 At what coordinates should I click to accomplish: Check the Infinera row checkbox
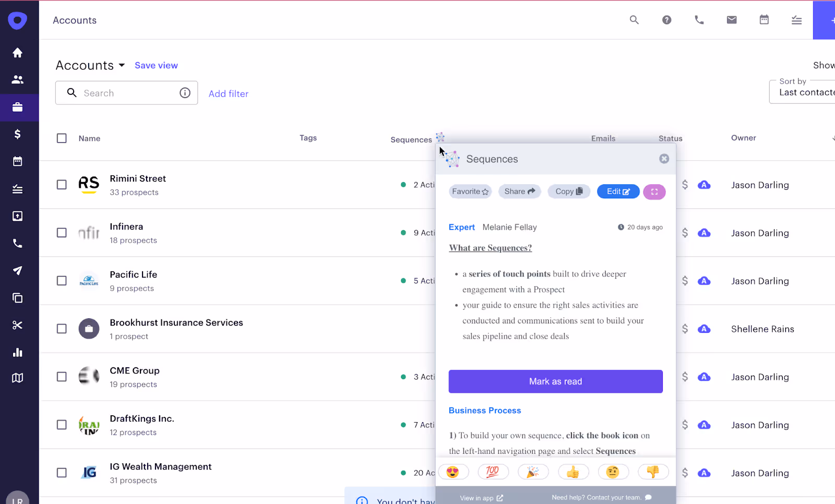(62, 233)
